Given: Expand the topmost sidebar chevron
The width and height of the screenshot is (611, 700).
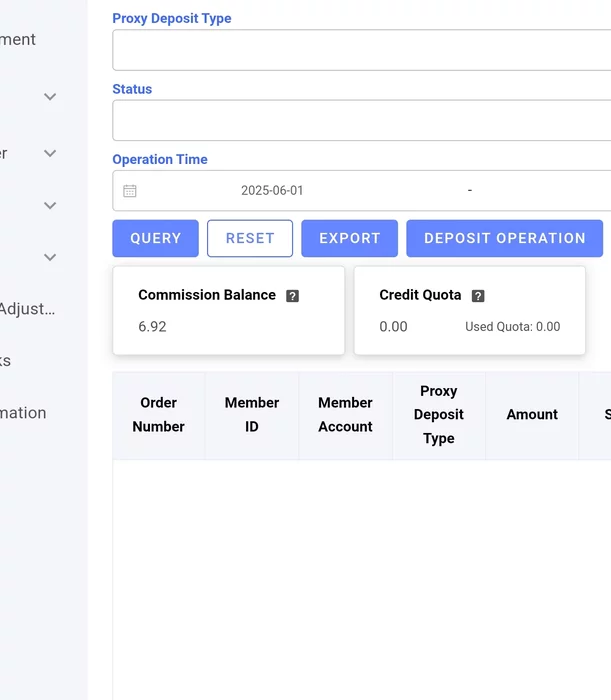Looking at the screenshot, I should pos(50,97).
